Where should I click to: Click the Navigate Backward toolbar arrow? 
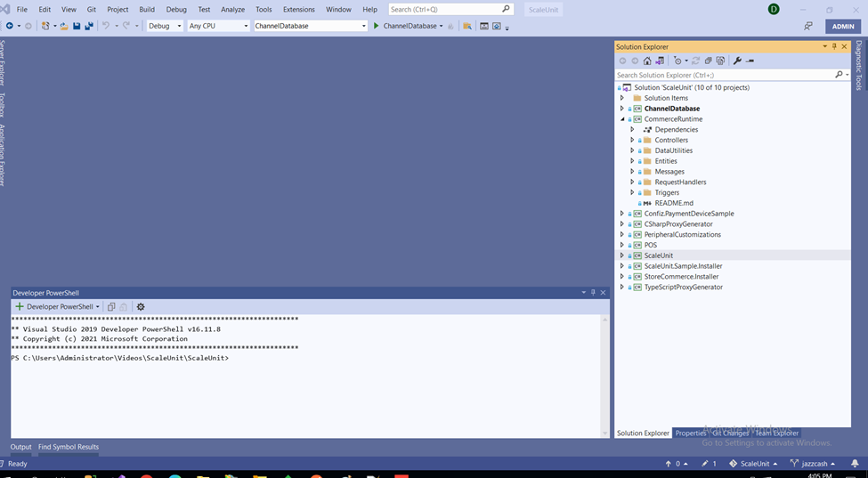tap(10, 26)
